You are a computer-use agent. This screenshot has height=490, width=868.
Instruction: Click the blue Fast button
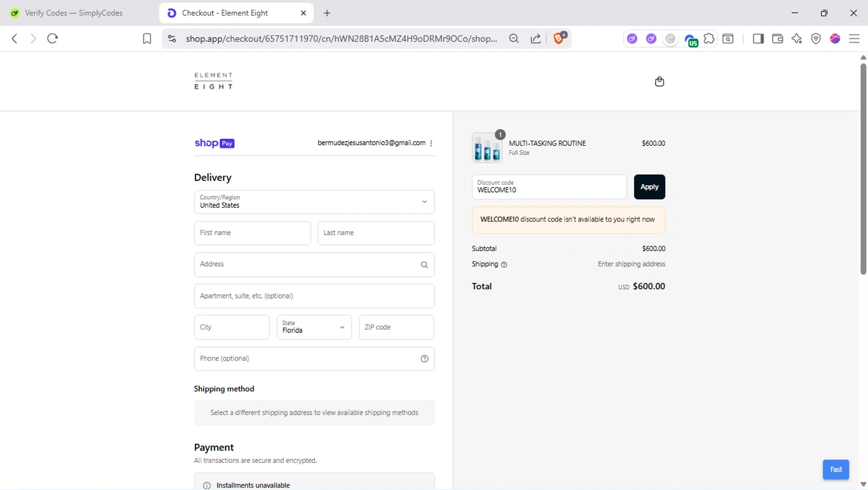[836, 469]
